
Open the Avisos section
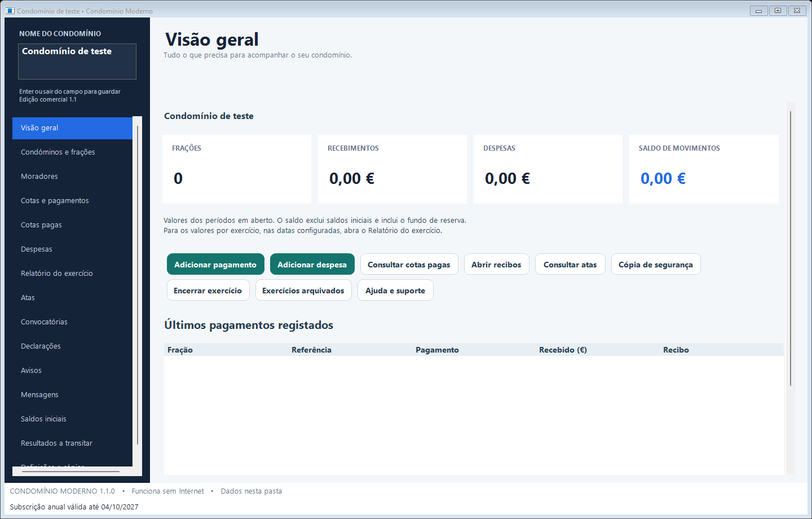pos(72,371)
